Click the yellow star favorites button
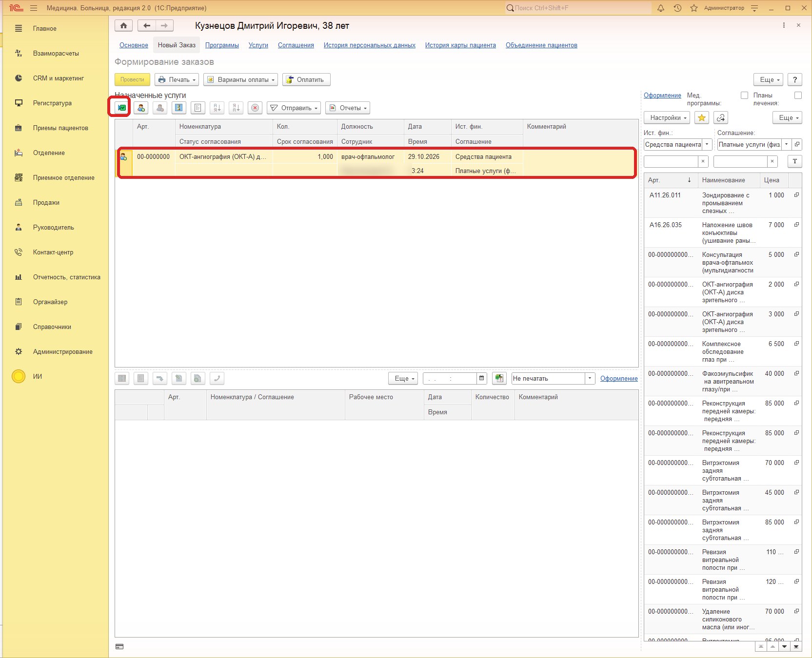Viewport: 812px width, 658px height. click(702, 117)
